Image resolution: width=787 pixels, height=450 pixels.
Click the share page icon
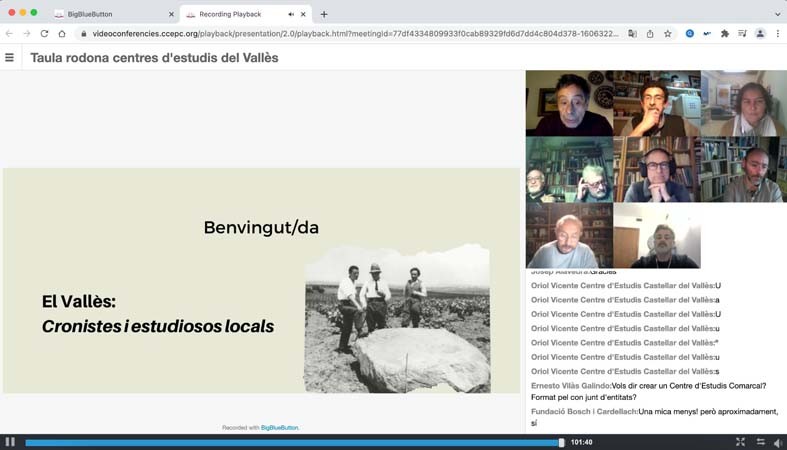point(650,34)
